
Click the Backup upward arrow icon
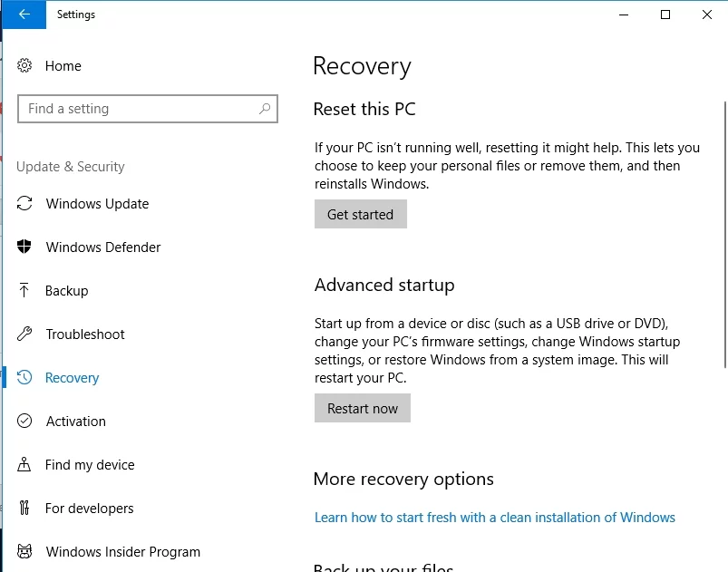25,291
